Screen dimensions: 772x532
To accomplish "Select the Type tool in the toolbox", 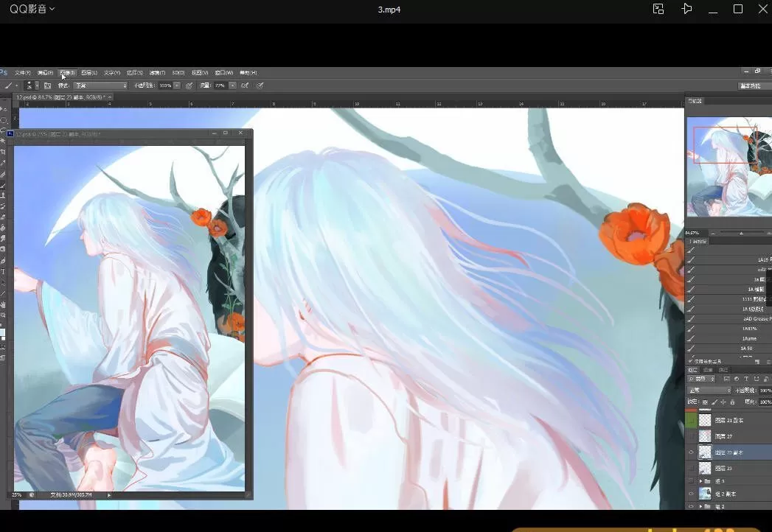I will tap(4, 272).
